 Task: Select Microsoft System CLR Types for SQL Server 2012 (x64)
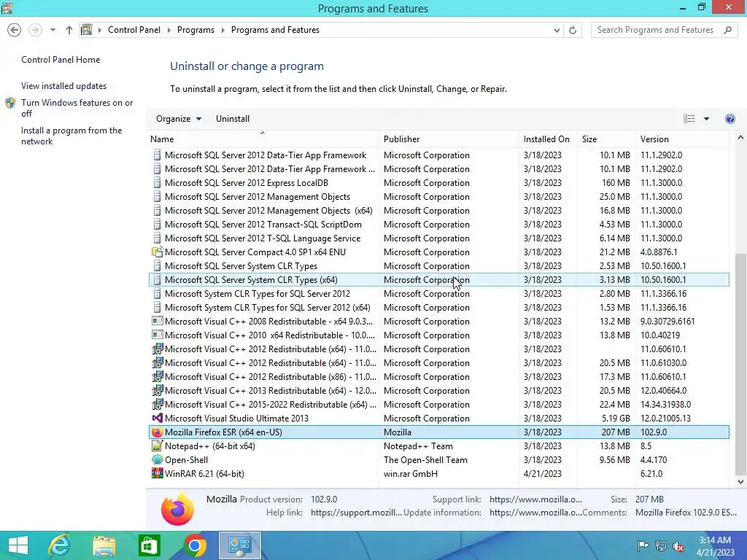tap(438, 307)
